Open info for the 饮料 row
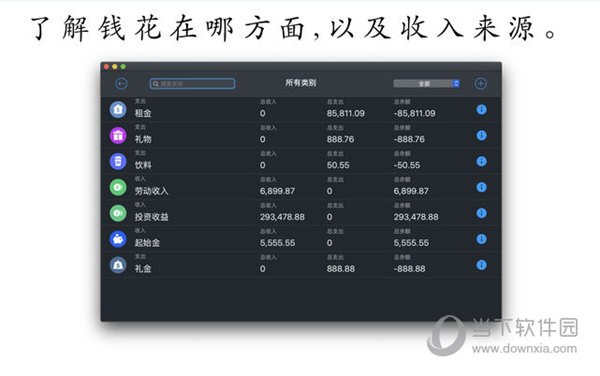 point(481,161)
